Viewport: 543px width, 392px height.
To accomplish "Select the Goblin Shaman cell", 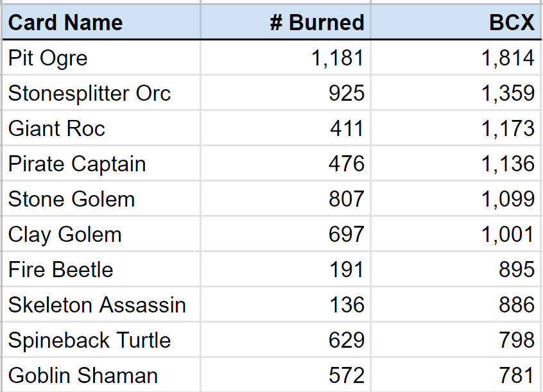I will (83, 376).
